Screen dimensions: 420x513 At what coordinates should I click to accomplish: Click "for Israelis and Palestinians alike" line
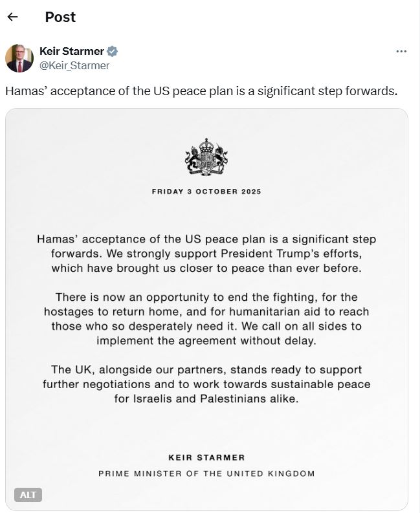click(206, 399)
